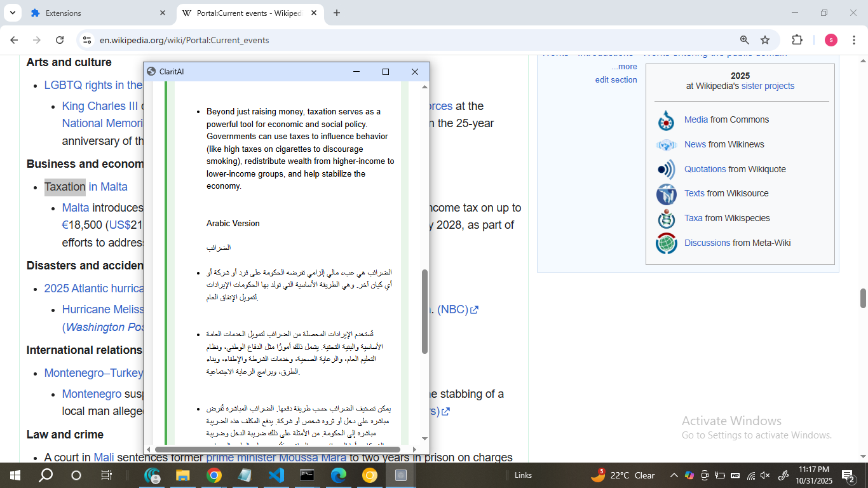Click ClaritAI vertical scrollbar thumb

click(x=424, y=311)
